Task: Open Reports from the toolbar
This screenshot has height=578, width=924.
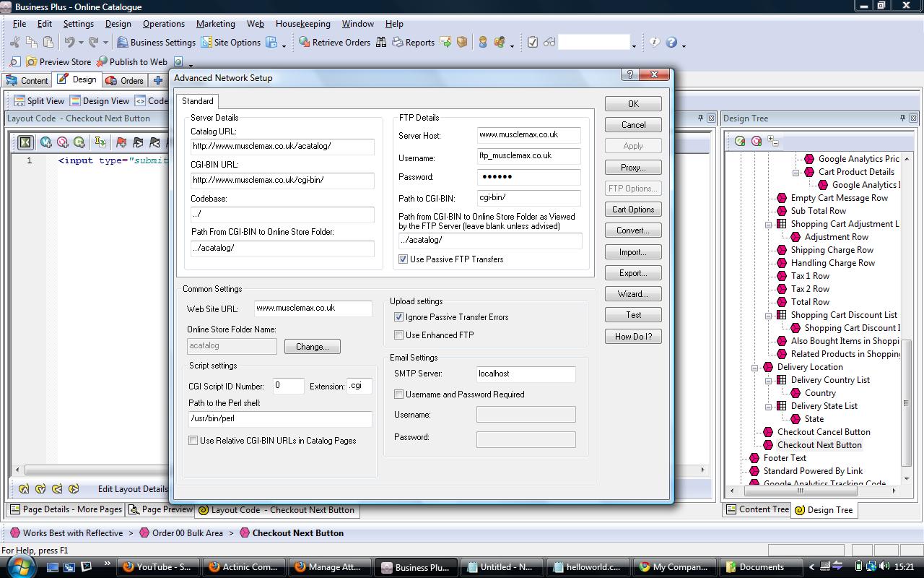Action: pos(397,43)
